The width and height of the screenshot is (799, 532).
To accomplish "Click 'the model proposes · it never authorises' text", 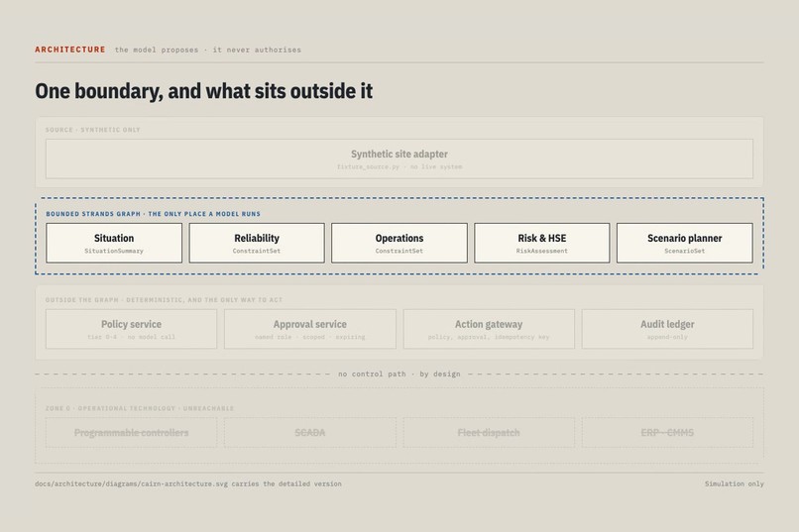I will [208, 50].
